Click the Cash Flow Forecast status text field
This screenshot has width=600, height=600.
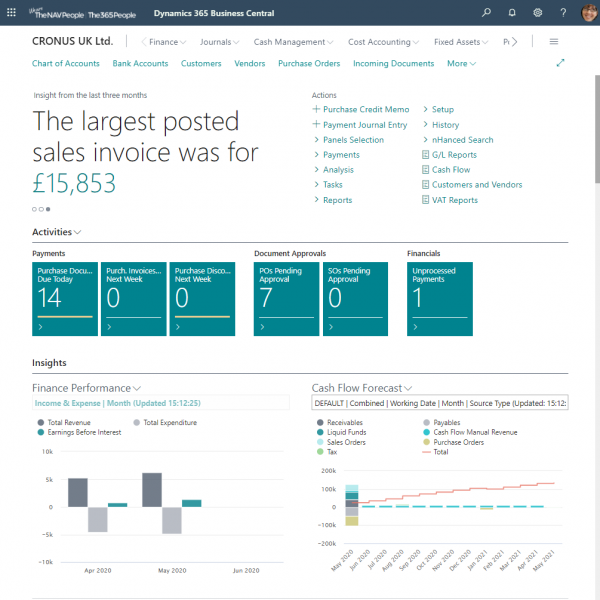[x=440, y=403]
